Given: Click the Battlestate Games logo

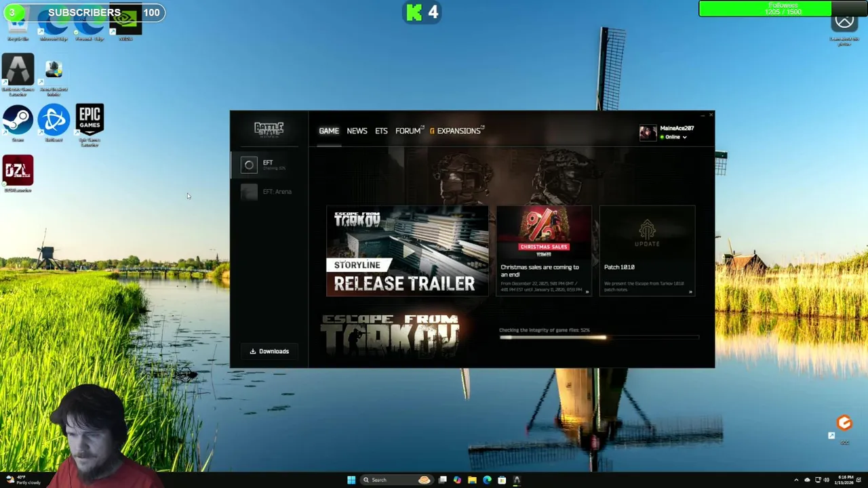Looking at the screenshot, I should [x=269, y=129].
